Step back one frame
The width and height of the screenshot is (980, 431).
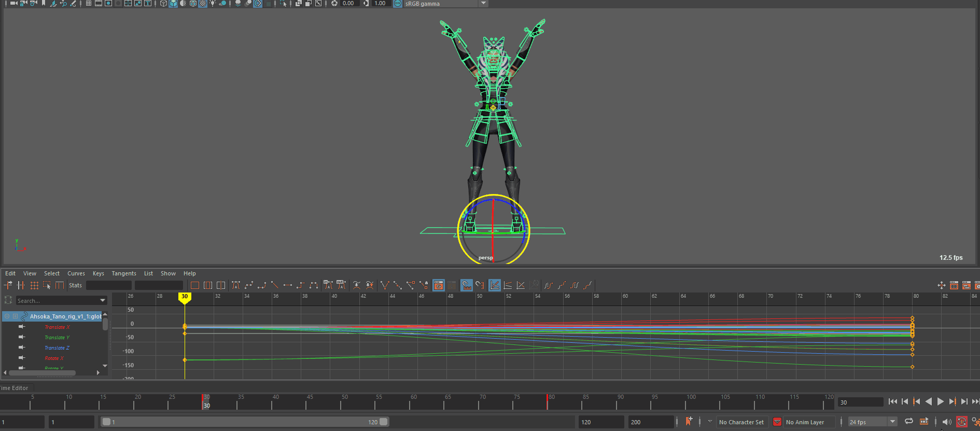904,401
